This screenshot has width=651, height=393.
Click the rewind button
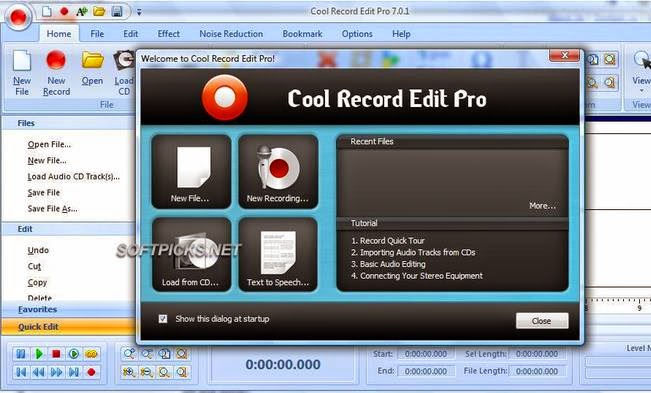pos(39,372)
